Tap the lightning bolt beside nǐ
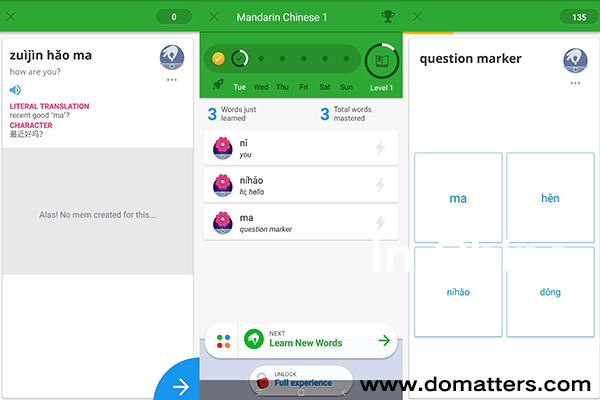600x400 pixels. click(x=379, y=148)
